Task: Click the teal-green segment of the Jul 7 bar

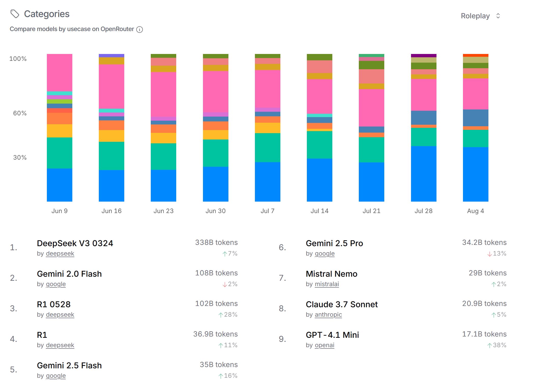Action: coord(268,148)
